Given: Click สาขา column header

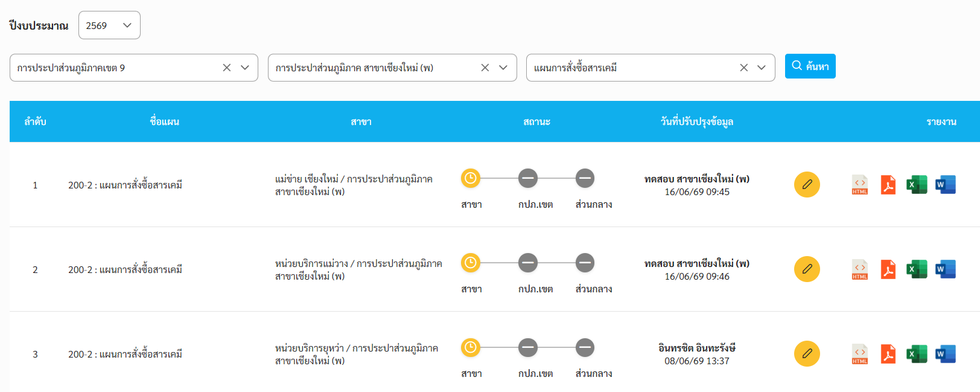Looking at the screenshot, I should (x=361, y=121).
